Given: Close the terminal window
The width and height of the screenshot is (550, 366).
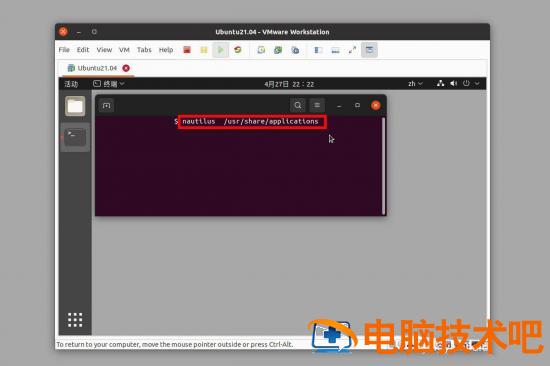Looking at the screenshot, I should pos(376,105).
